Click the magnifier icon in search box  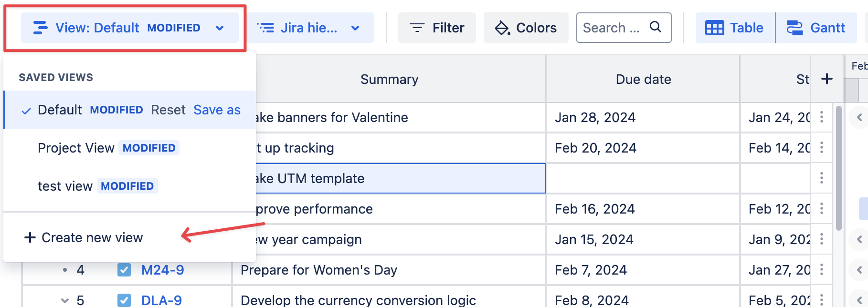(x=656, y=27)
